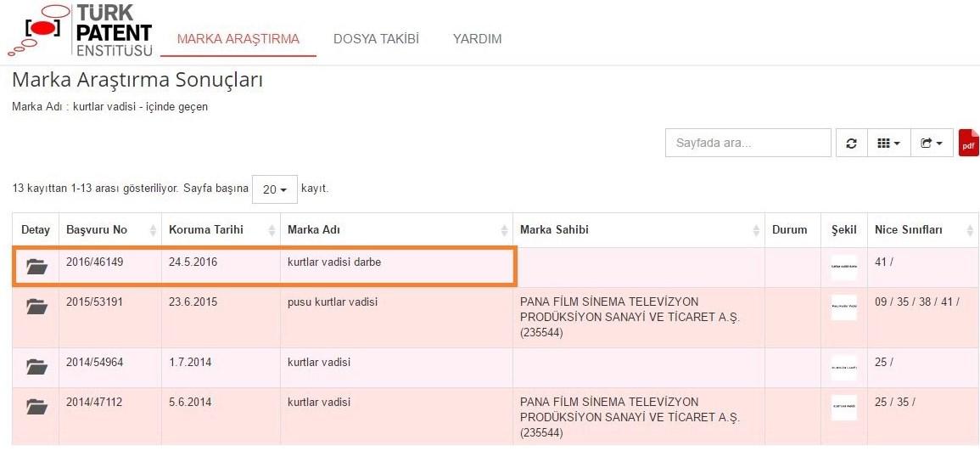Switch to the MARKA ARAŞTIRMA tab
The width and height of the screenshot is (980, 451).
(x=238, y=39)
